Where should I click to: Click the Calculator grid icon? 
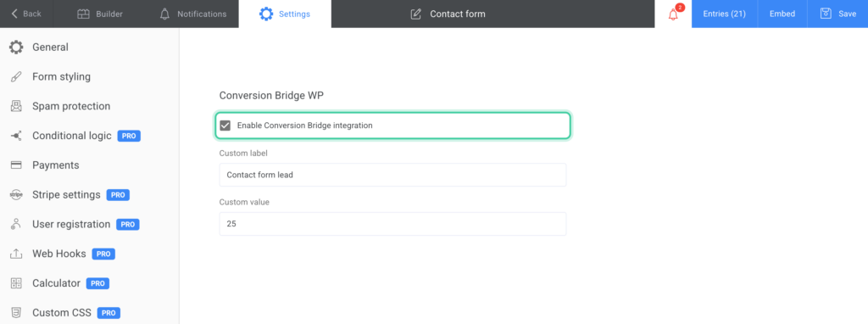point(16,283)
